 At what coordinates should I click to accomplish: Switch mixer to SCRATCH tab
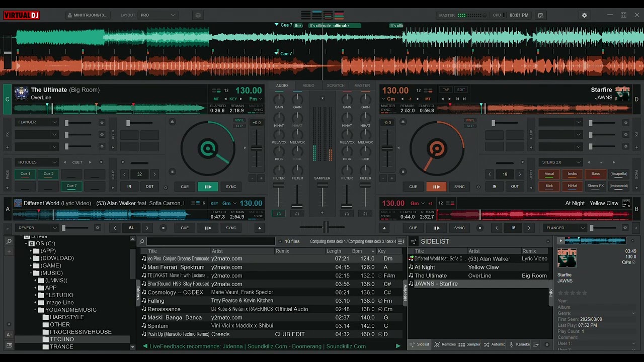coord(336,85)
